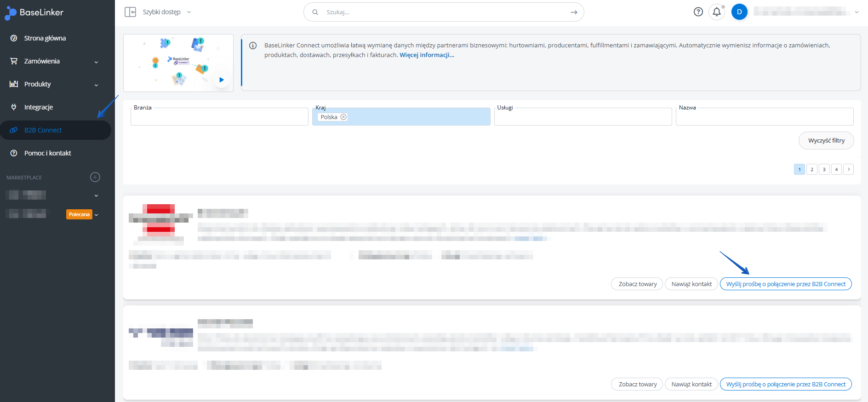Open the BaseLinker Connect video thumbnail
Screen dimensions: 868x402
click(178, 63)
